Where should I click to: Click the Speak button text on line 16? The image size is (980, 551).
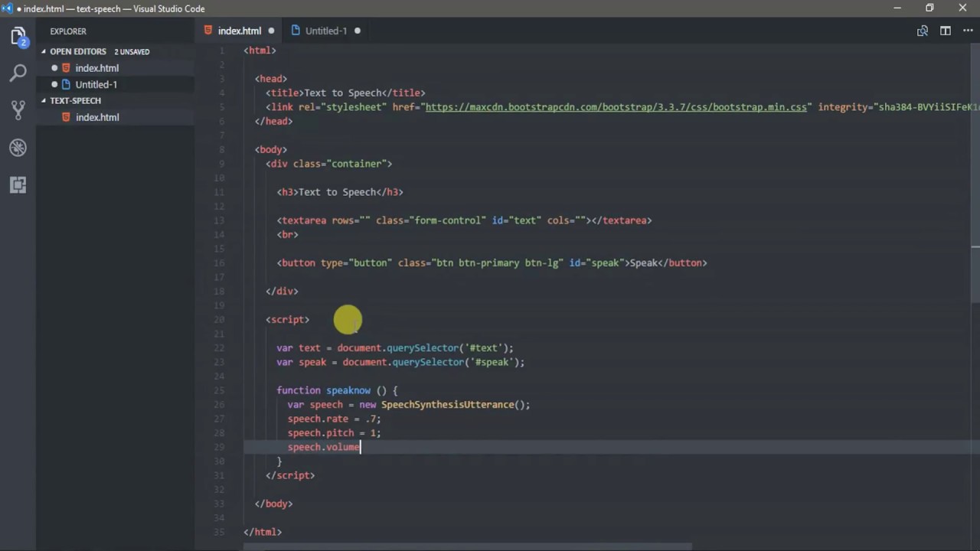click(x=644, y=263)
